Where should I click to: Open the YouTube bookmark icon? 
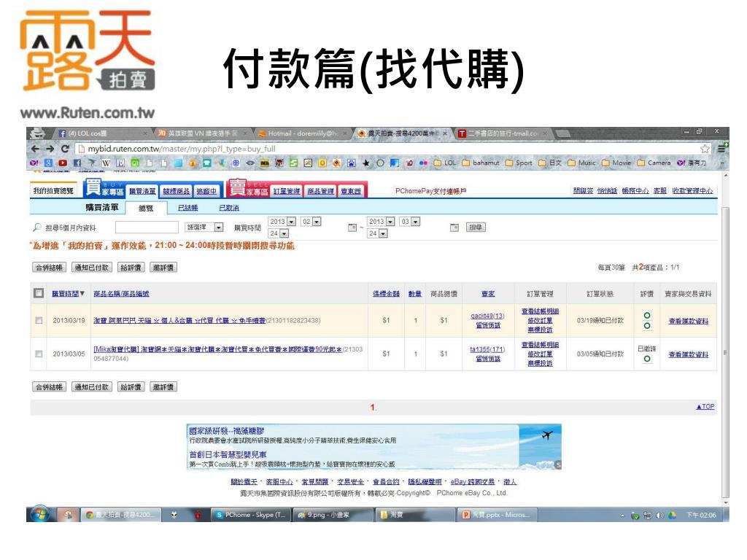63,163
